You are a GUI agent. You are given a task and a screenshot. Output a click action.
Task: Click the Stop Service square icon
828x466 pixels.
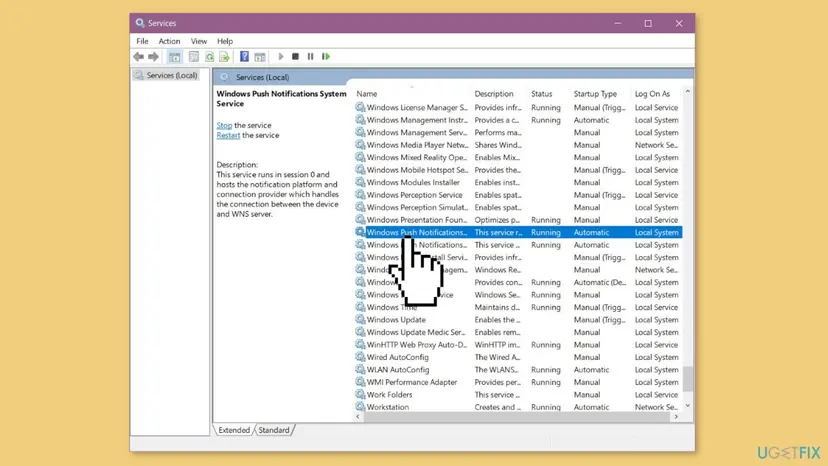(x=295, y=57)
